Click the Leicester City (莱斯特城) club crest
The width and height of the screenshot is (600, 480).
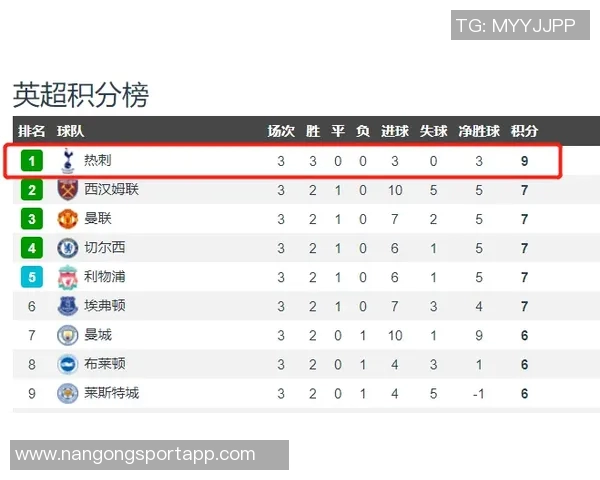coord(67,393)
